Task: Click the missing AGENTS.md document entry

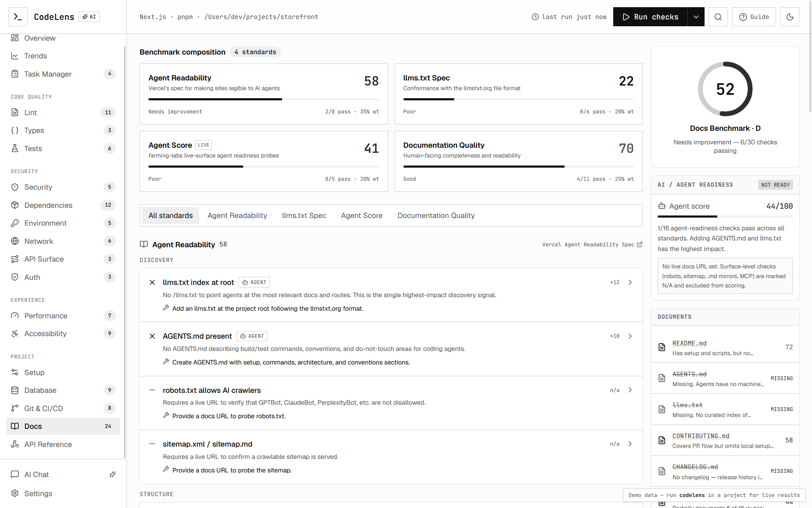Action: click(x=725, y=378)
